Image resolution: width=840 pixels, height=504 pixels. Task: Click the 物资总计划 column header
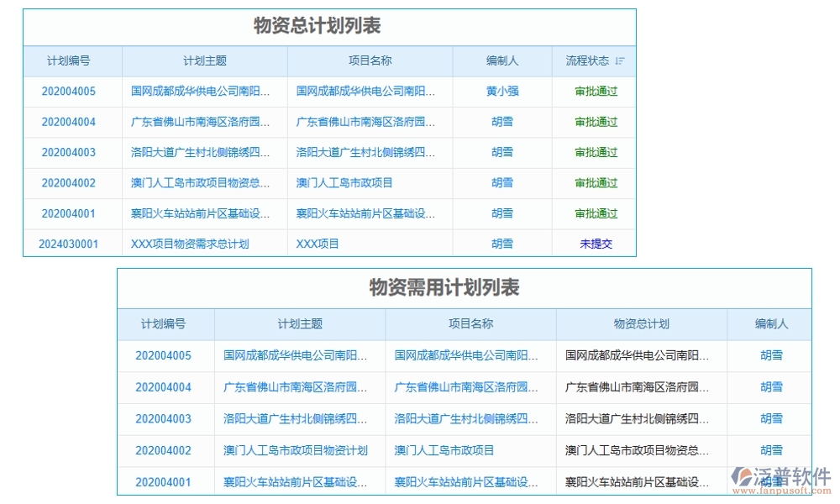tap(641, 324)
